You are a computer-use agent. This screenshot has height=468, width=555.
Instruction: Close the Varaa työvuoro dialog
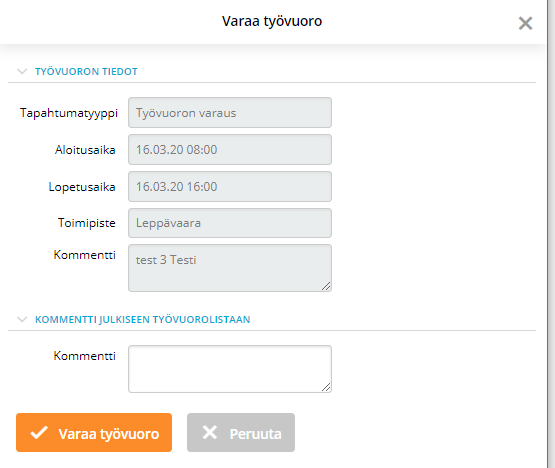[525, 24]
